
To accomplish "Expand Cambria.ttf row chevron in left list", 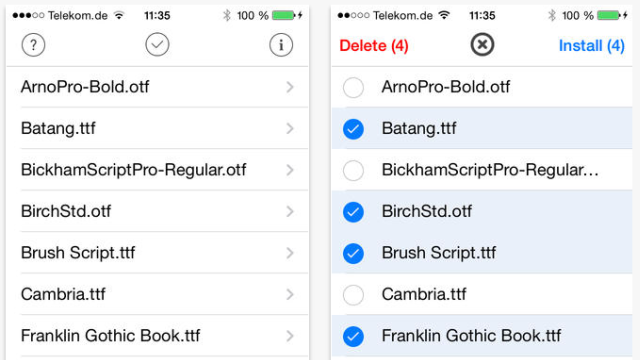I will click(290, 294).
